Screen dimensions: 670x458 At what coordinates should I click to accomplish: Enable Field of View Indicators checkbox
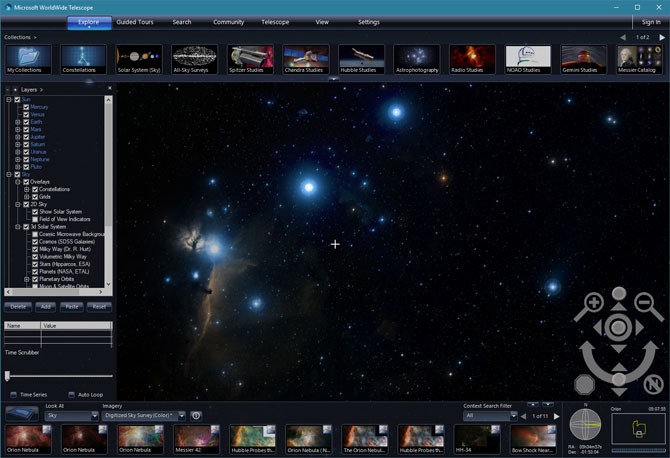pos(35,219)
